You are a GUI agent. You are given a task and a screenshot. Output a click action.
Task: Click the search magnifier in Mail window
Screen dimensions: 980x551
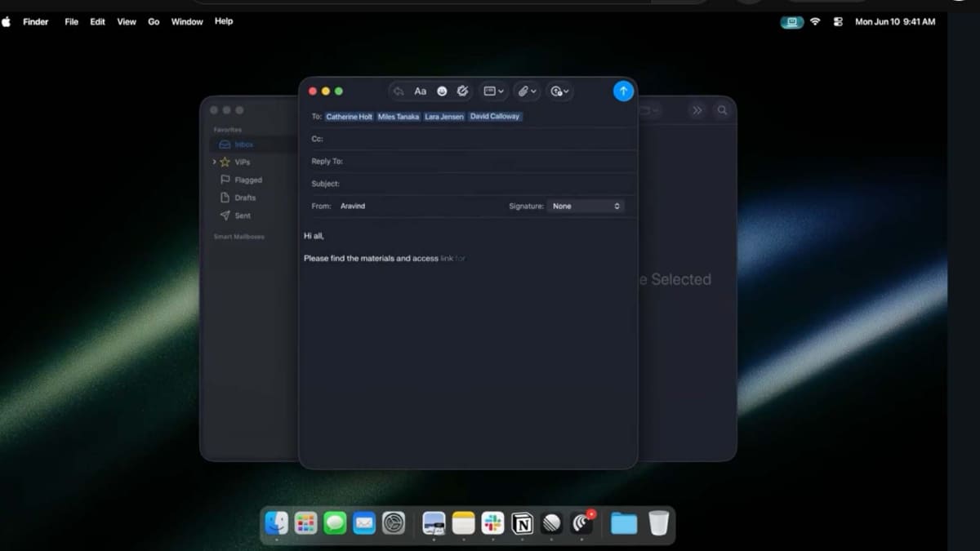[x=722, y=110]
